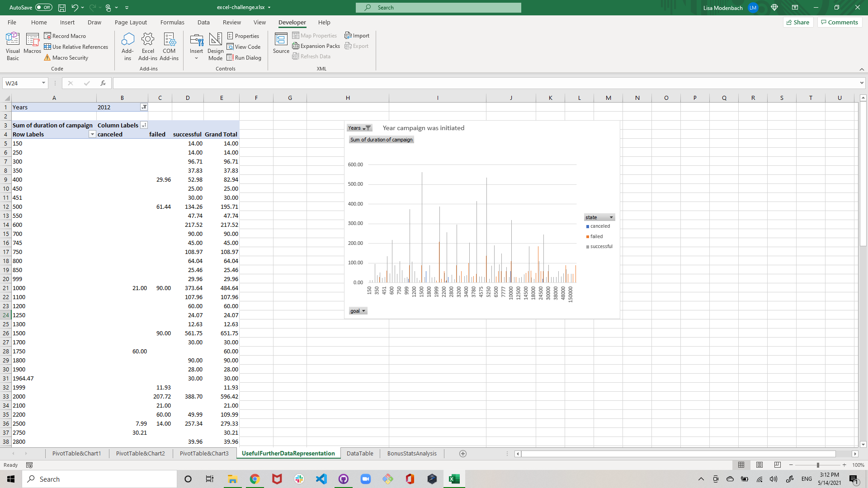Image resolution: width=868 pixels, height=488 pixels.
Task: Click the Run Dialog icon
Action: (x=245, y=57)
